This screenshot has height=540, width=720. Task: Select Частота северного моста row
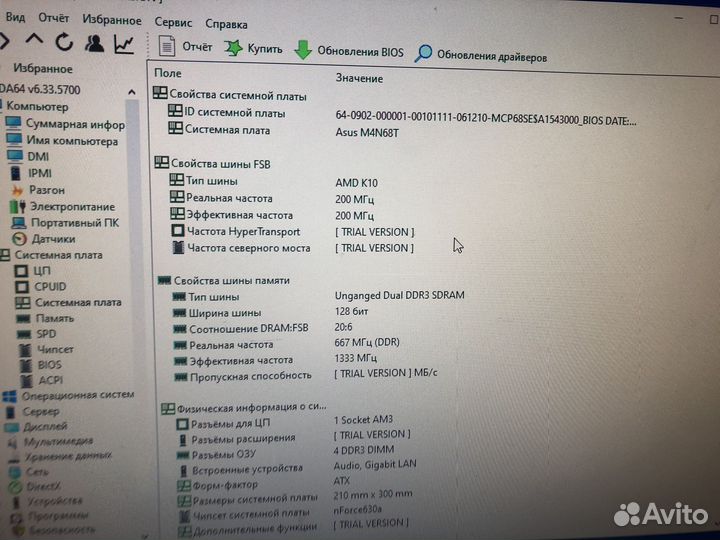pos(241,248)
